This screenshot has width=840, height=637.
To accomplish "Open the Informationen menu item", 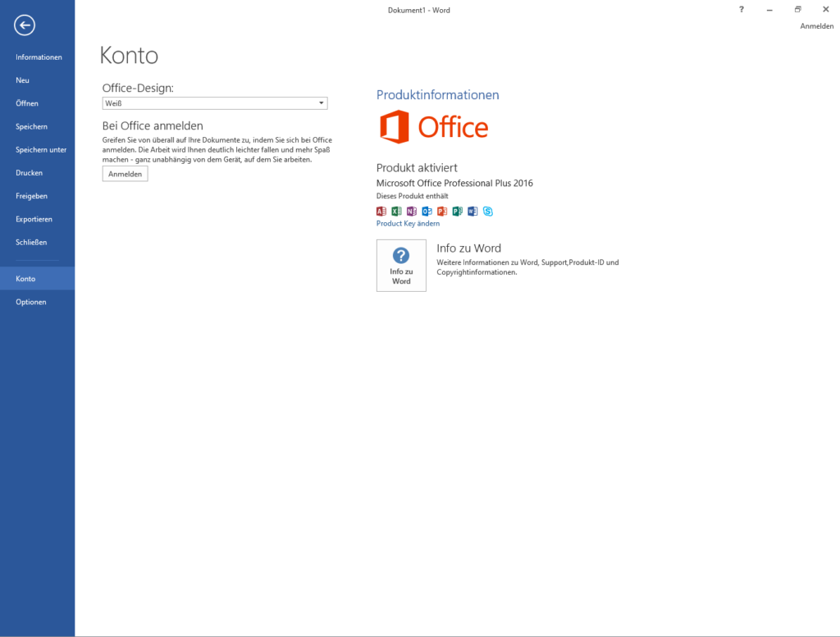I will (39, 57).
